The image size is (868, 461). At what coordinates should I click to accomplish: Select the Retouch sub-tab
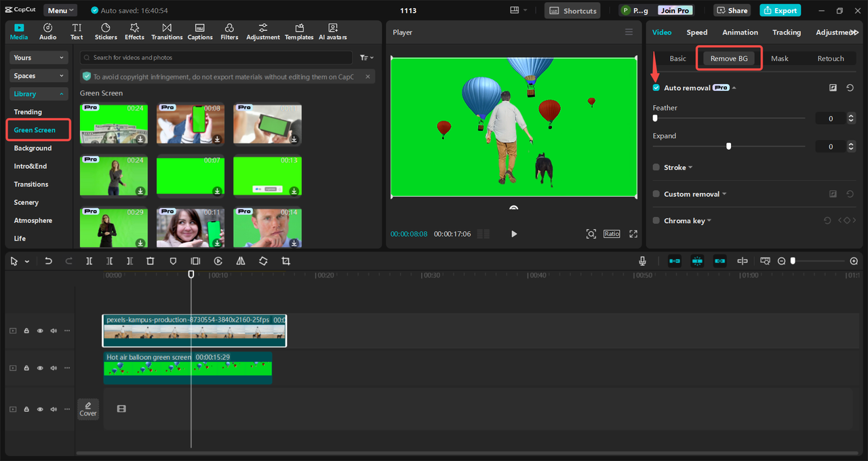tap(831, 58)
